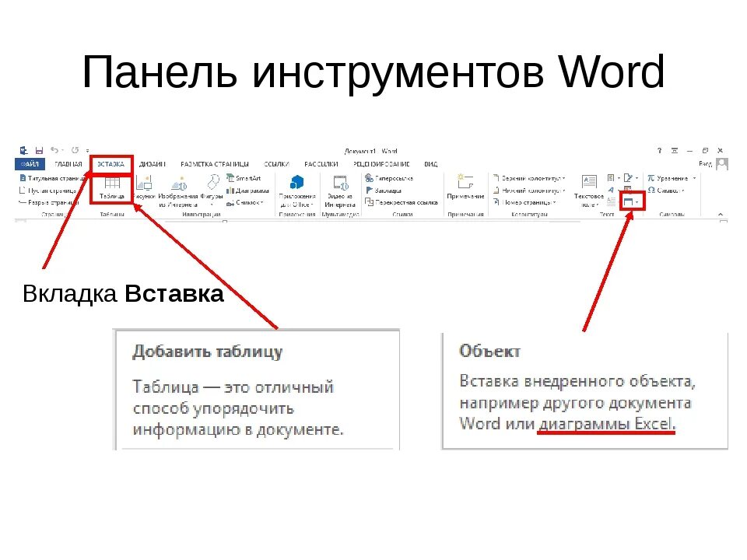Insert a Гиперссылка (hyperlink)
747x560 pixels.
coord(395,177)
